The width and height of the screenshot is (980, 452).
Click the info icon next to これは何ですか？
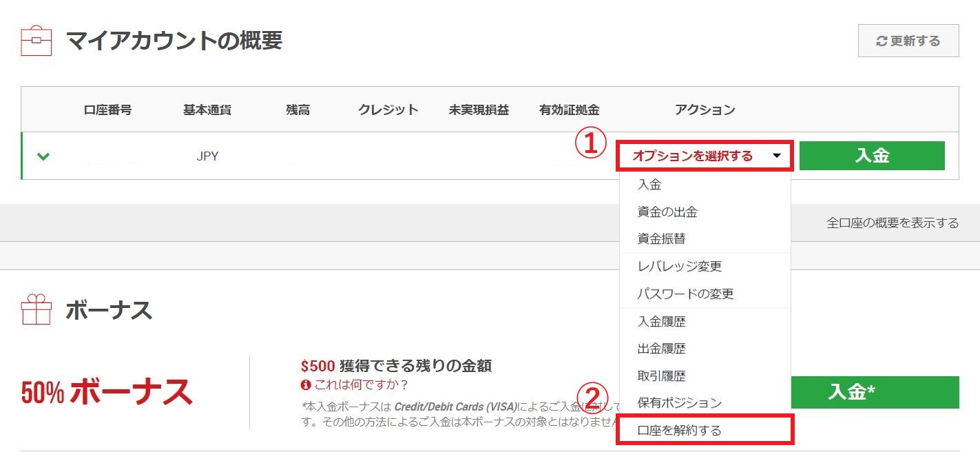[x=306, y=384]
